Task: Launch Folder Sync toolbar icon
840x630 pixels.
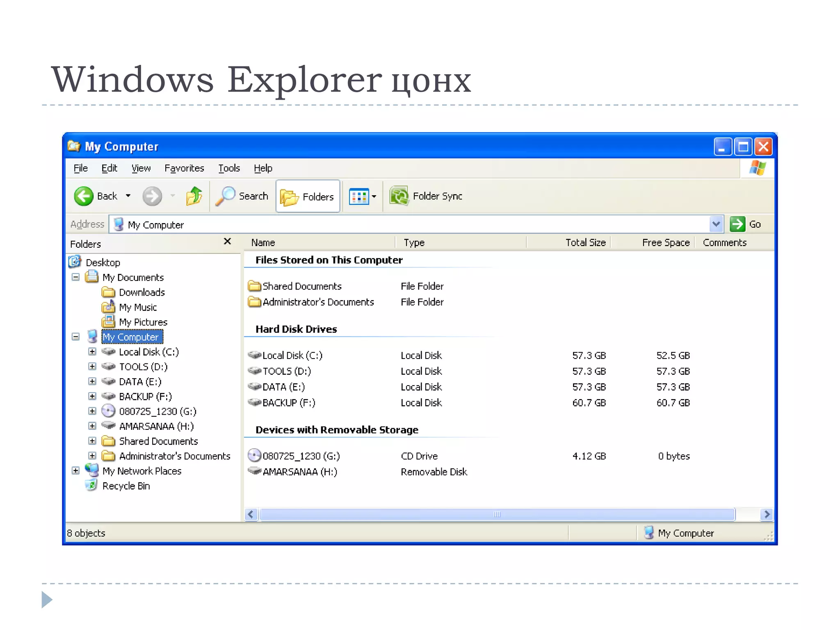Action: click(x=399, y=196)
